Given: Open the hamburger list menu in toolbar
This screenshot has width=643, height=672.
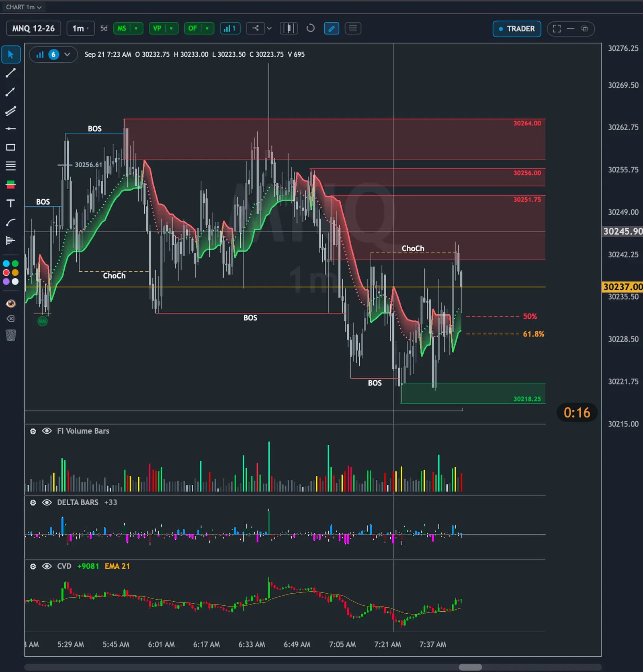Looking at the screenshot, I should click(353, 28).
